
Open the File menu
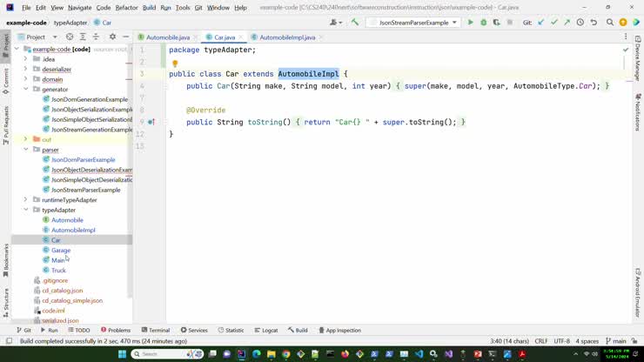pos(26,7)
